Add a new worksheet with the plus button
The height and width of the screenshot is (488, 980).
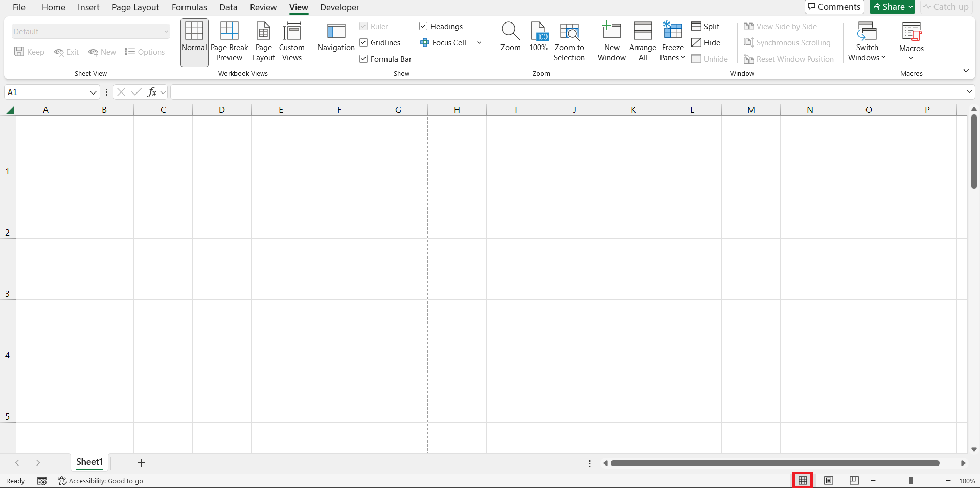[x=141, y=463]
